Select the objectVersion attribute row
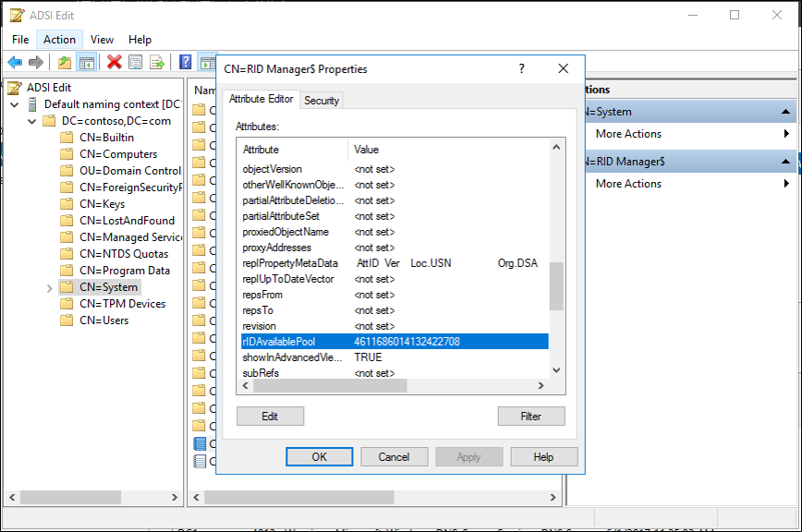The width and height of the screenshot is (802, 532). (x=395, y=169)
